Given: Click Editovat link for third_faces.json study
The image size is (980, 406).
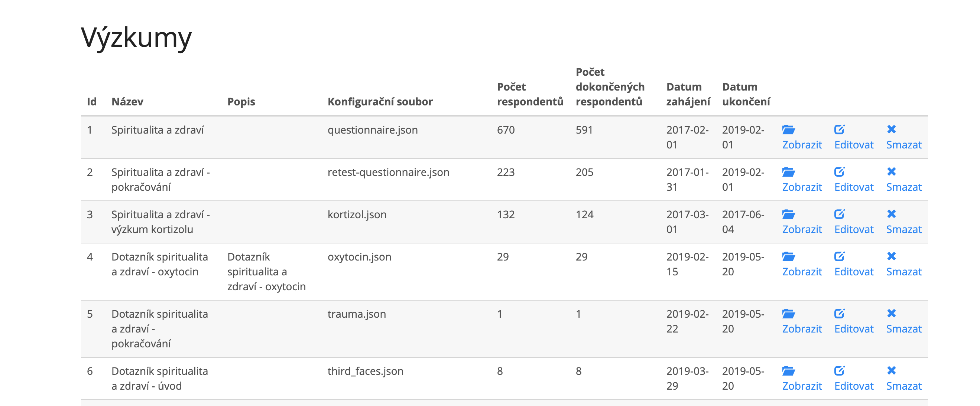Looking at the screenshot, I should point(854,386).
